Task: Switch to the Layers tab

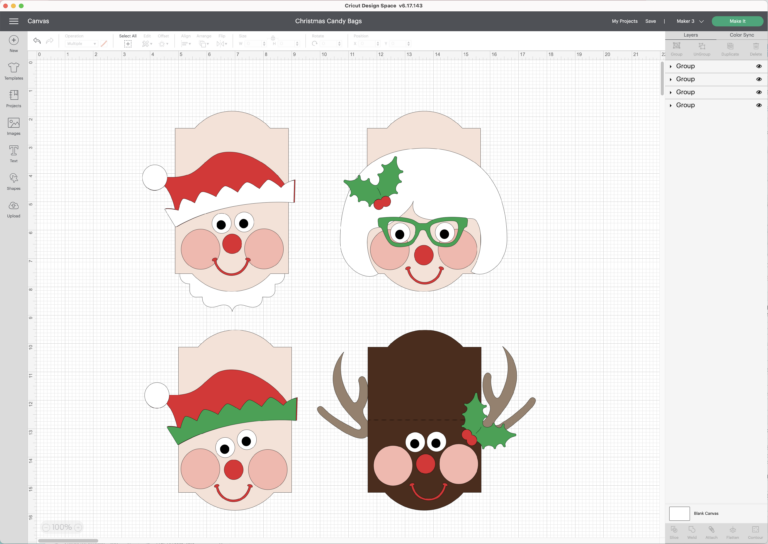Action: (691, 34)
